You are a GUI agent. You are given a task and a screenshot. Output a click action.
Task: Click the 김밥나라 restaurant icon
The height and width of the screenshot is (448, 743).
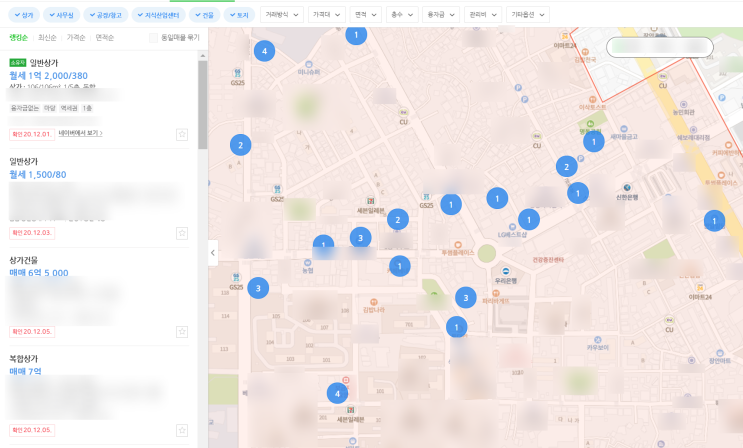click(x=374, y=302)
